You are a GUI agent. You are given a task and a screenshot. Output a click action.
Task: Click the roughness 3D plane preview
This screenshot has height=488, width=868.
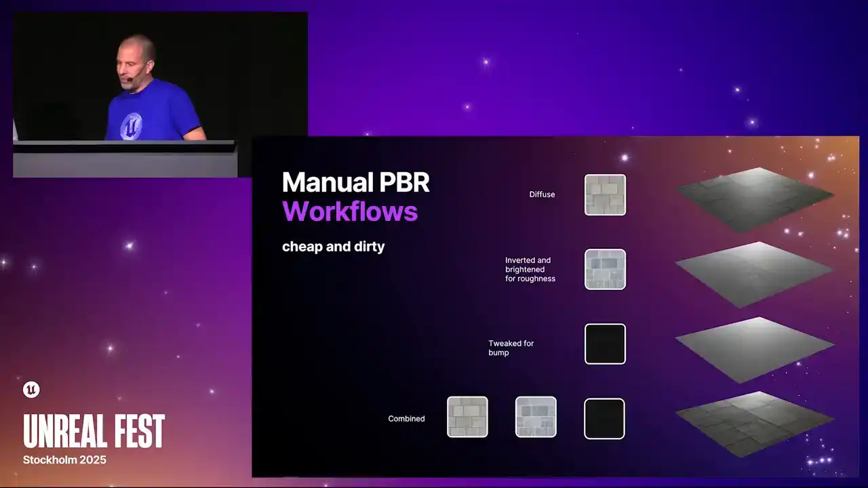tap(755, 272)
